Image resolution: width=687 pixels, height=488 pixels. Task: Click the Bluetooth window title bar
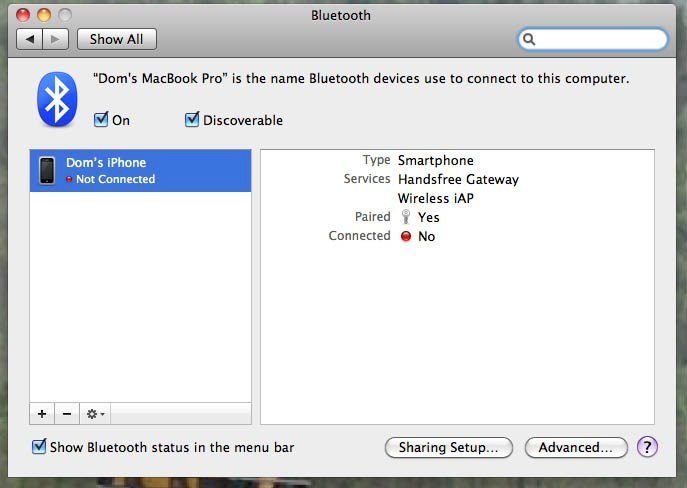[x=340, y=15]
